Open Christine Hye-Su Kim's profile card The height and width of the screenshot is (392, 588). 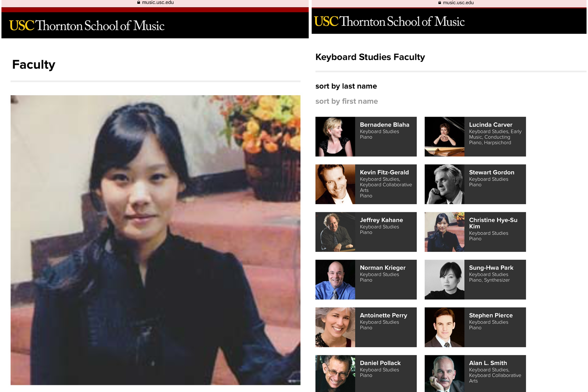click(475, 232)
